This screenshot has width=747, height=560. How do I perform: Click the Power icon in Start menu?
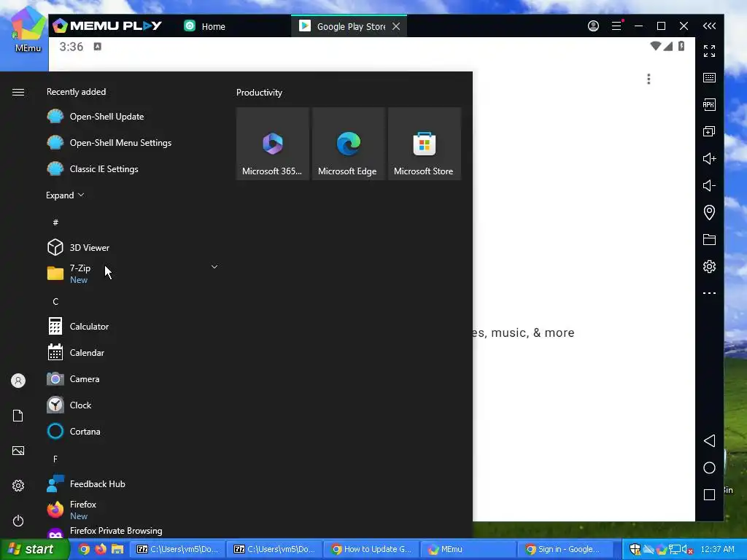point(18,521)
